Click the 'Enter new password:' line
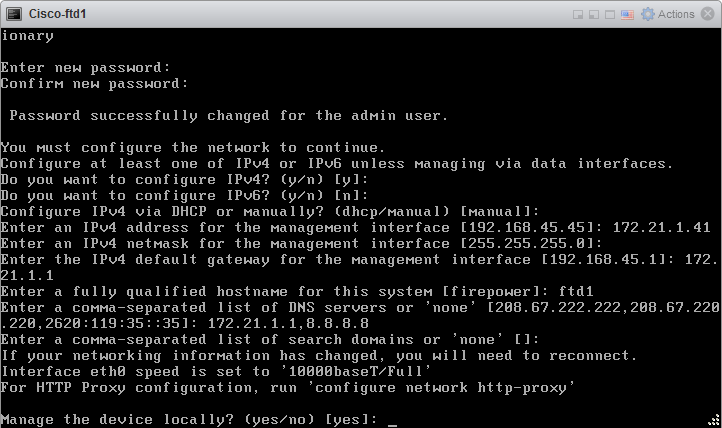Image resolution: width=722 pixels, height=428 pixels. [x=86, y=68]
